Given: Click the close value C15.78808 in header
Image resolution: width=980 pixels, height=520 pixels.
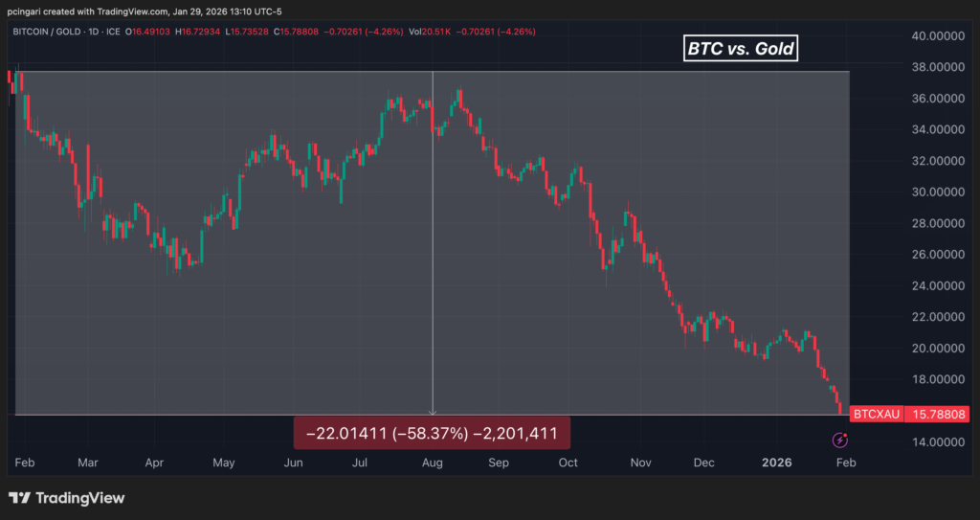Looking at the screenshot, I should pyautogui.click(x=301, y=32).
